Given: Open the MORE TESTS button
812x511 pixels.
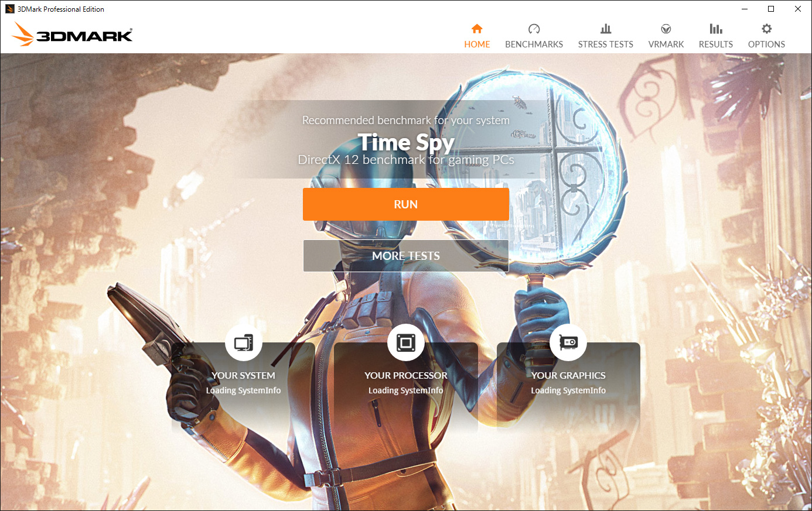Looking at the screenshot, I should click(406, 256).
